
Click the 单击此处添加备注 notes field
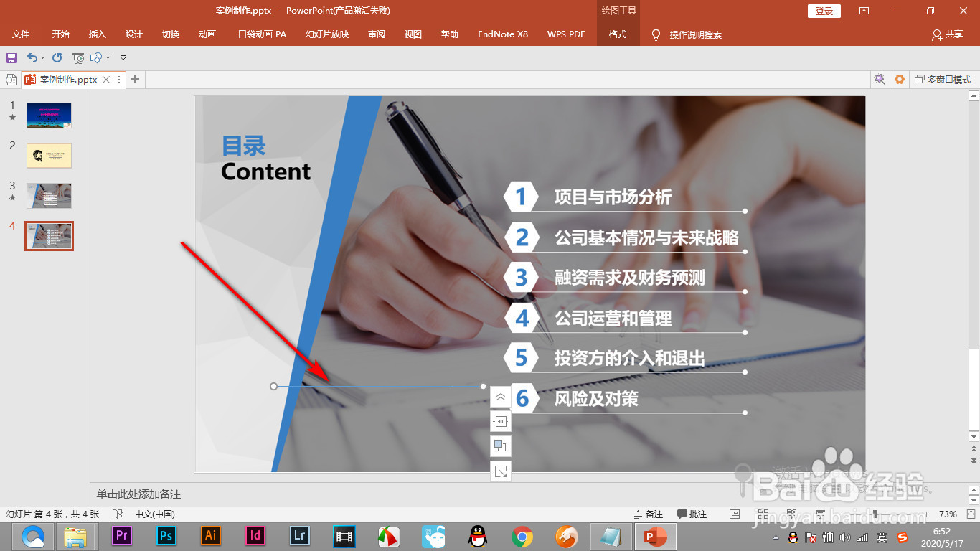[527, 494]
